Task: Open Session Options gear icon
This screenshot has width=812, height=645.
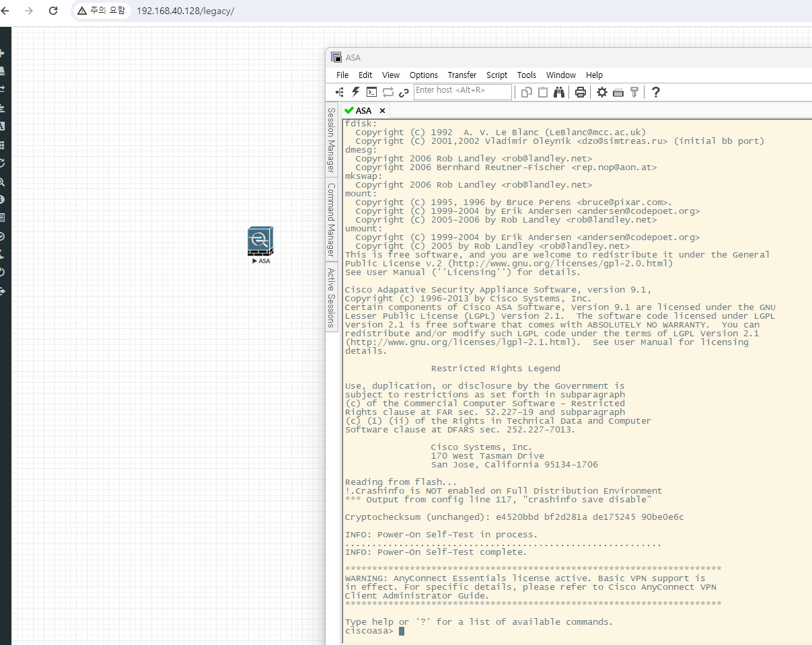Action: 602,92
